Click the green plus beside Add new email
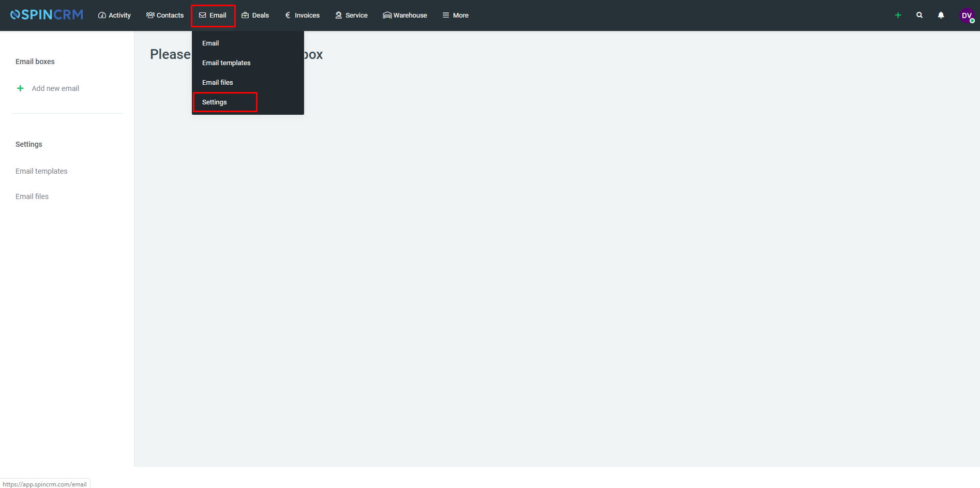This screenshot has width=980, height=488. tap(20, 88)
